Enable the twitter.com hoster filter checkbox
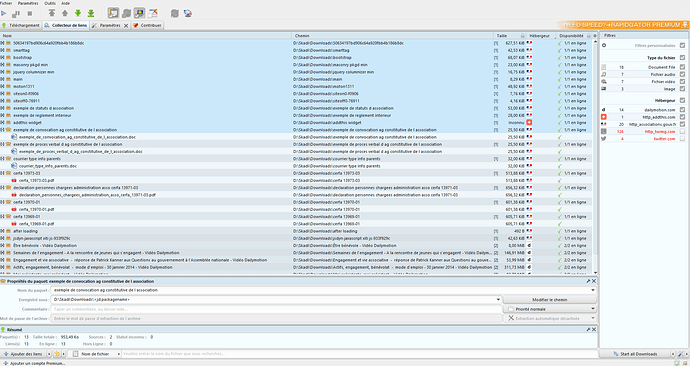This screenshot has width=690, height=366. [x=682, y=139]
